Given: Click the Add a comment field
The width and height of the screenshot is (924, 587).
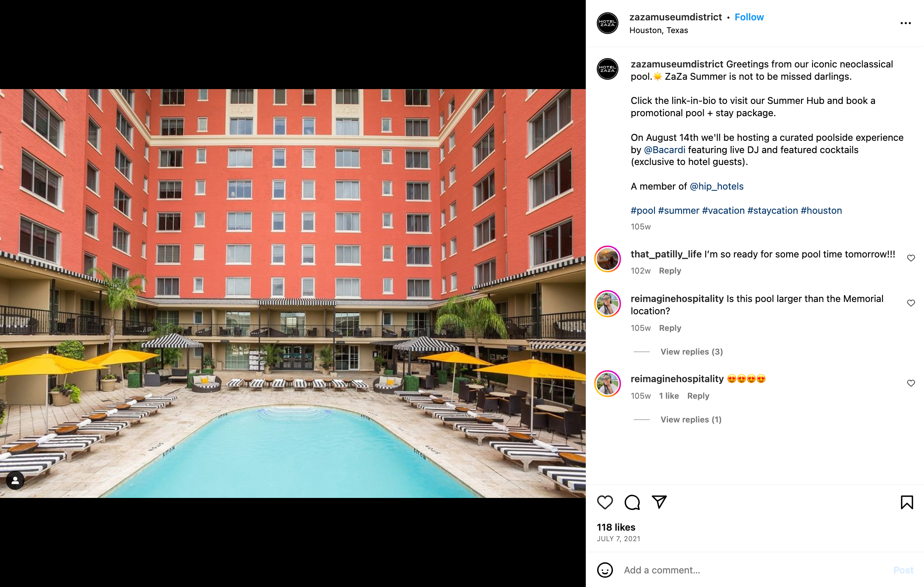Looking at the screenshot, I should (x=754, y=570).
